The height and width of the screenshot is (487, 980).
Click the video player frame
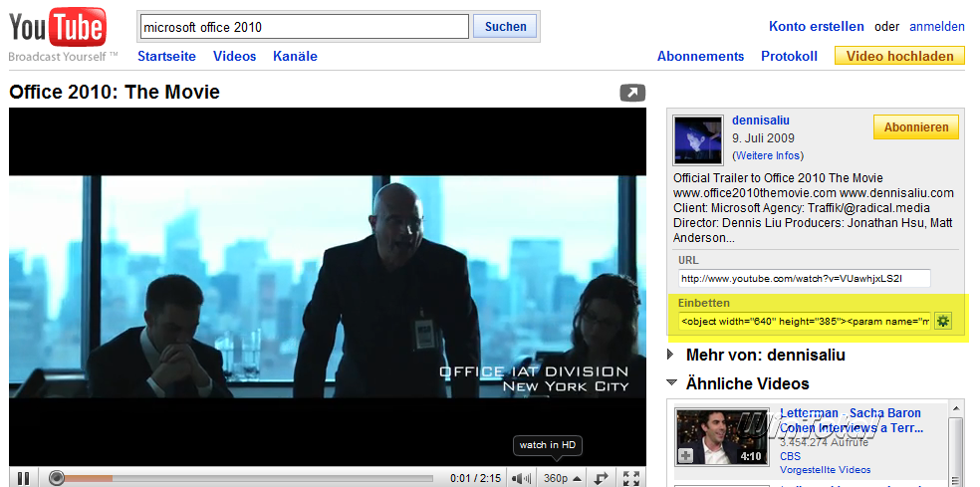[328, 287]
